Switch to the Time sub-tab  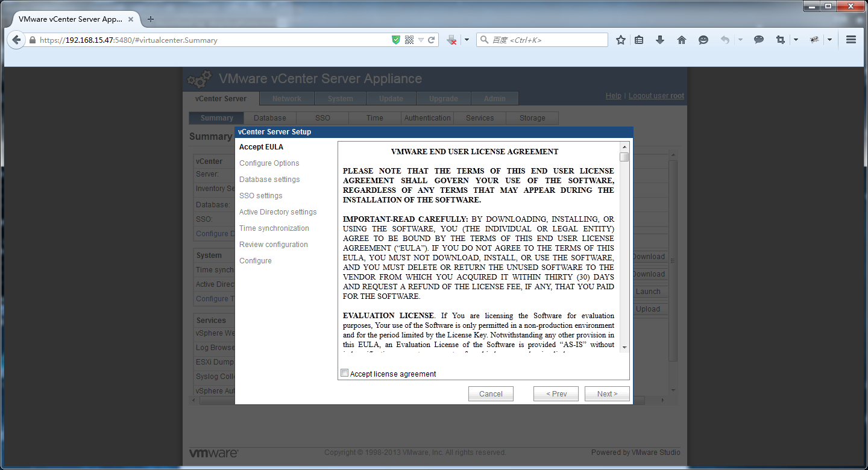375,118
